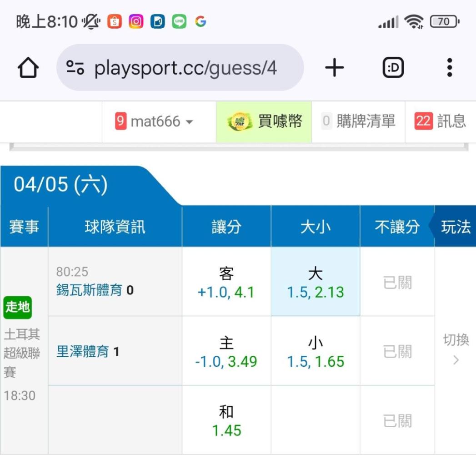Tap the red 22 message badge
476x455 pixels.
point(423,121)
